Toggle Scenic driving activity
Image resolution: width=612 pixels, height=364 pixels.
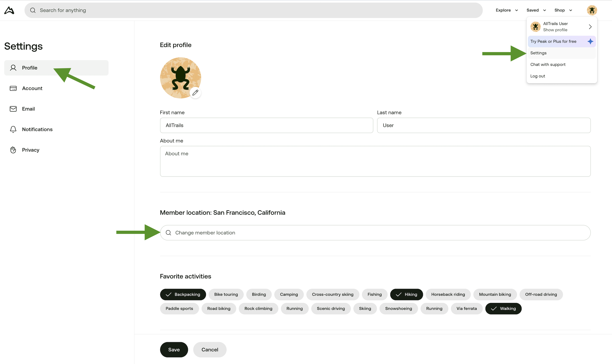pyautogui.click(x=331, y=309)
